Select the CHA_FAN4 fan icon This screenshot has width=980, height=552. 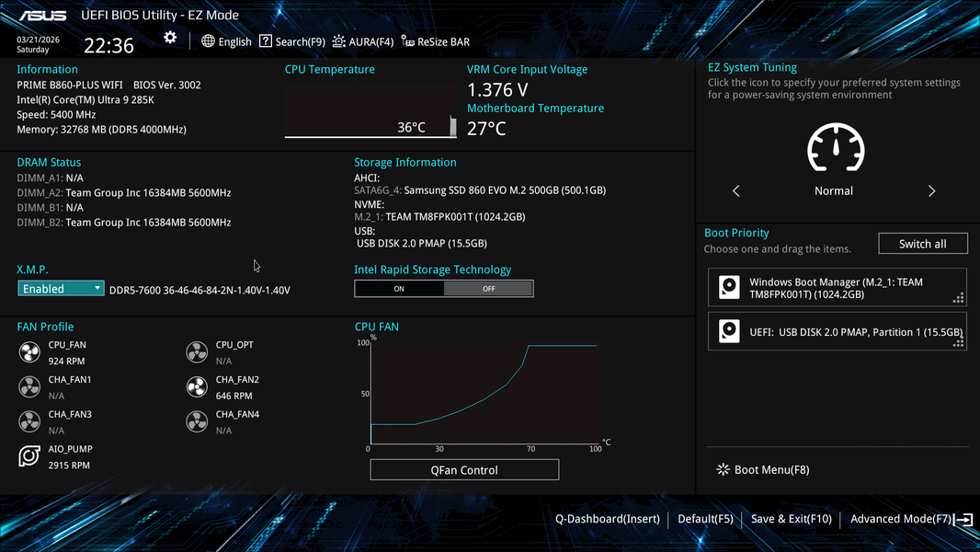[x=197, y=422]
